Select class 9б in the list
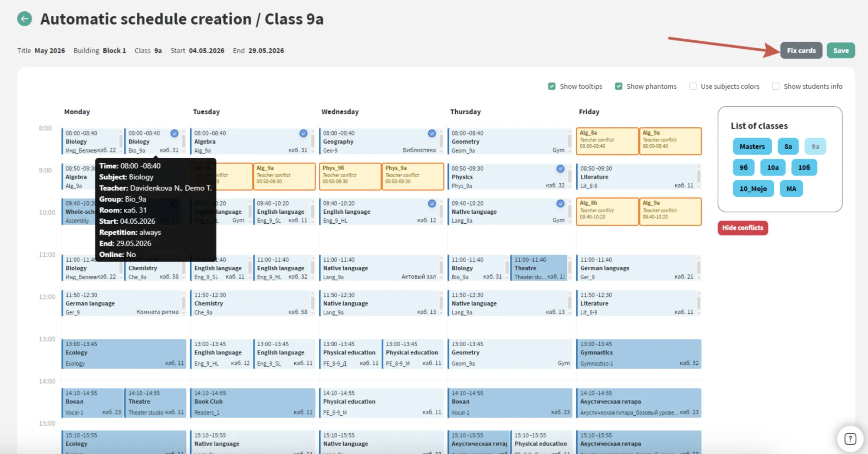This screenshot has width=868, height=454. point(743,167)
